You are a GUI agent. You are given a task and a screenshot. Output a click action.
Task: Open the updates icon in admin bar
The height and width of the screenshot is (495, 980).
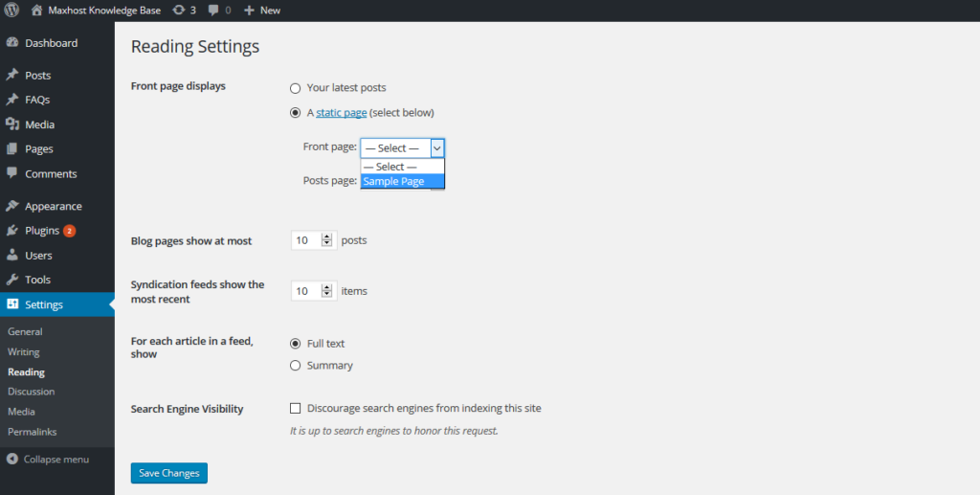pos(179,10)
